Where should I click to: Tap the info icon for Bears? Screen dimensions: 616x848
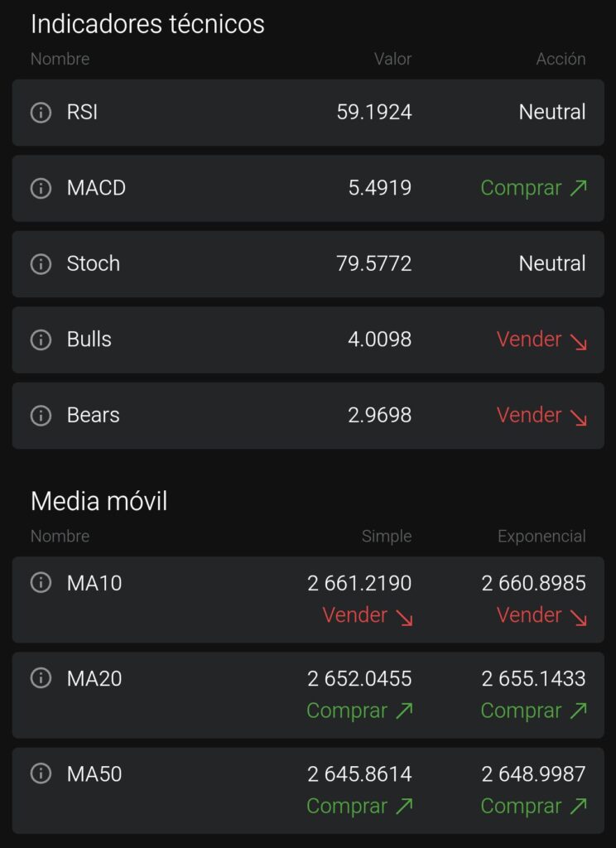point(41,416)
